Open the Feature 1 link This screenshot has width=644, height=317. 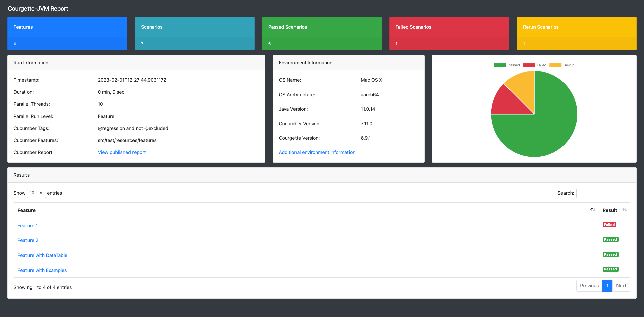click(x=28, y=226)
